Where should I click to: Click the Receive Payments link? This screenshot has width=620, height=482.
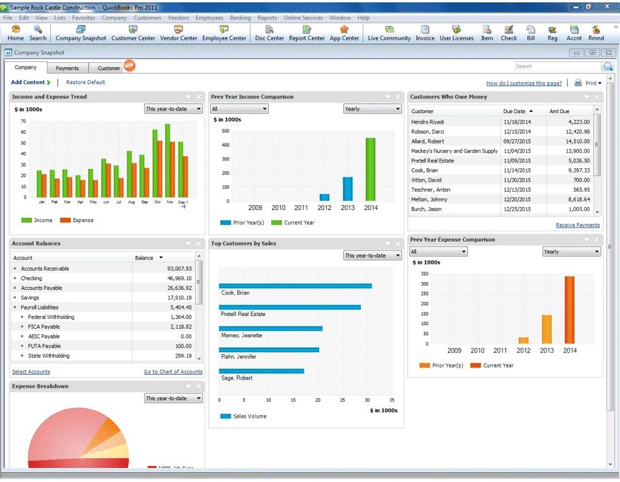(578, 225)
